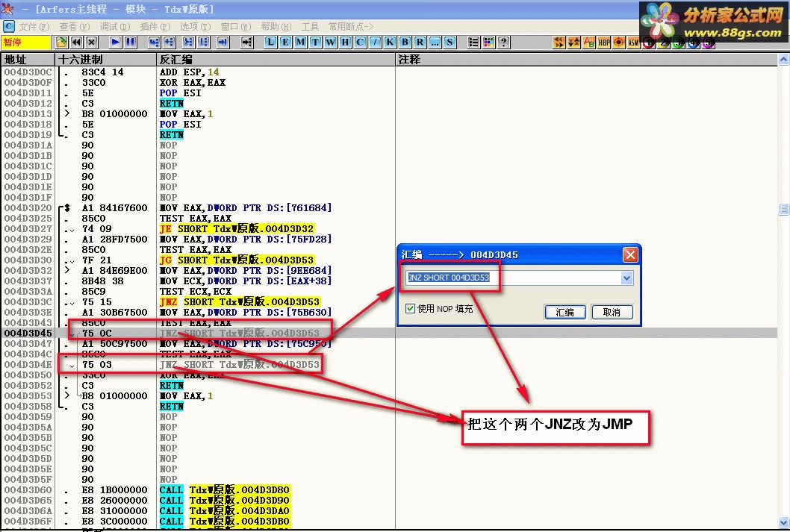Click the 取消 button in the dialog
This screenshot has width=790, height=532.
coord(612,312)
